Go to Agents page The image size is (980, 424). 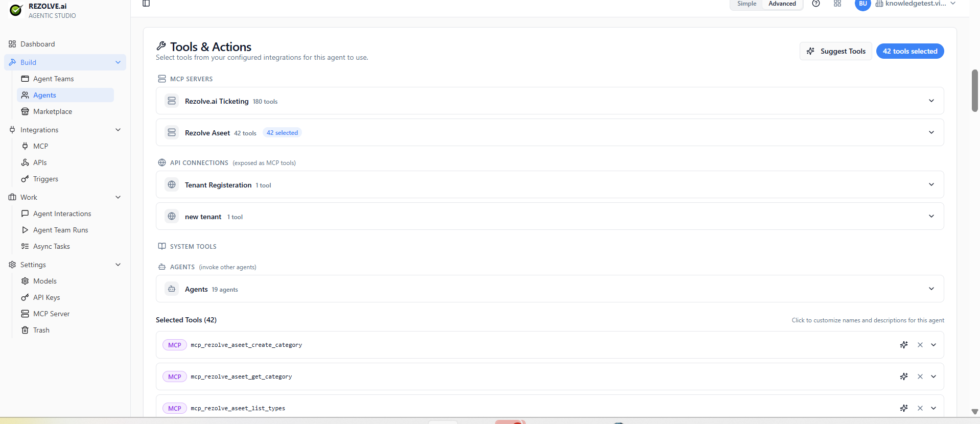coord(65,95)
